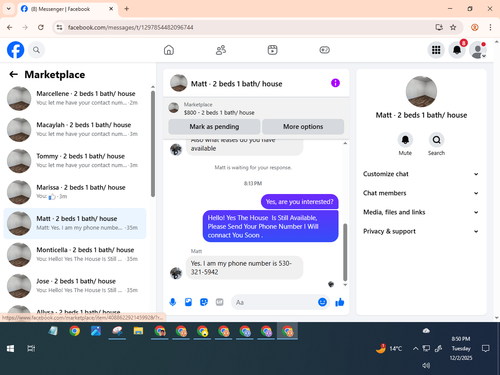Screen dimensions: 500x375
Task: Open the Friends icon in the top bar
Action: point(221,50)
